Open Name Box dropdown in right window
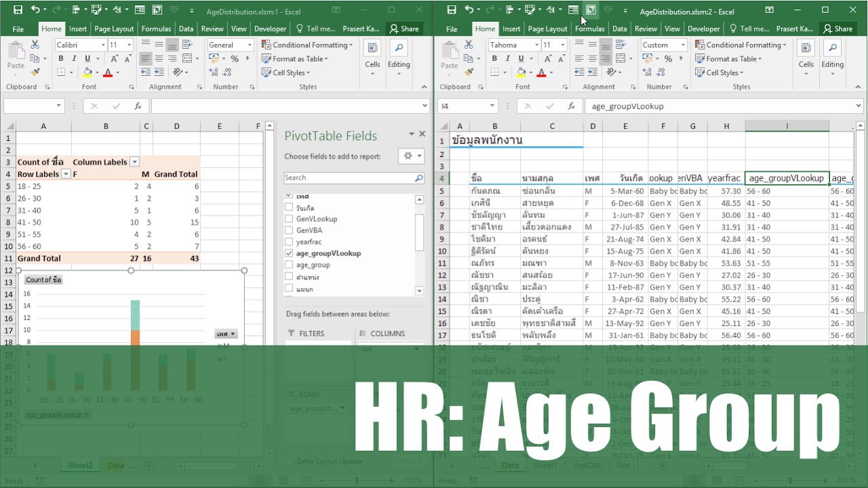This screenshot has width=868, height=488. 492,106
